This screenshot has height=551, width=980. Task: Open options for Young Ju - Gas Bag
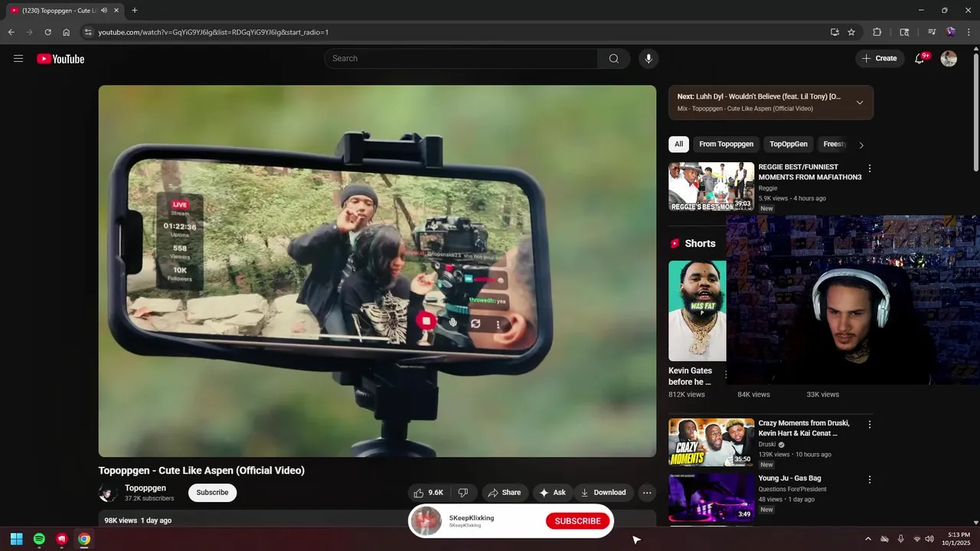click(x=869, y=480)
